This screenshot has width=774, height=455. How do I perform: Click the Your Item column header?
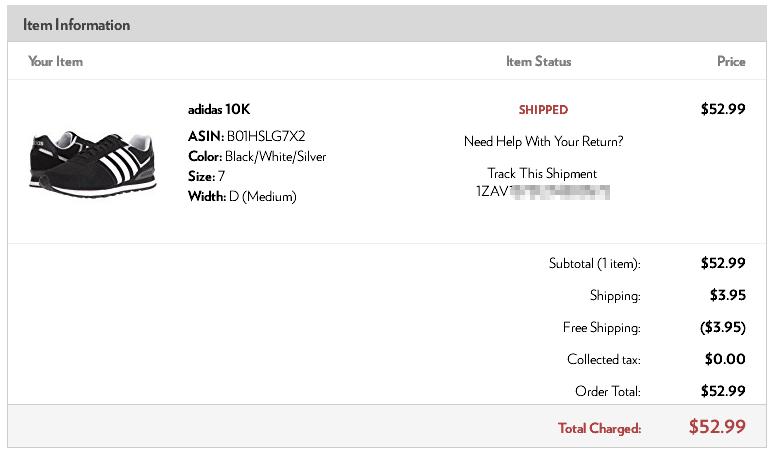pyautogui.click(x=55, y=62)
